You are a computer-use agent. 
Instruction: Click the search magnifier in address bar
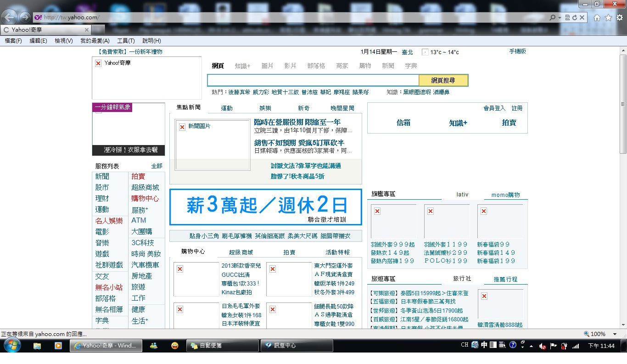[x=553, y=17]
